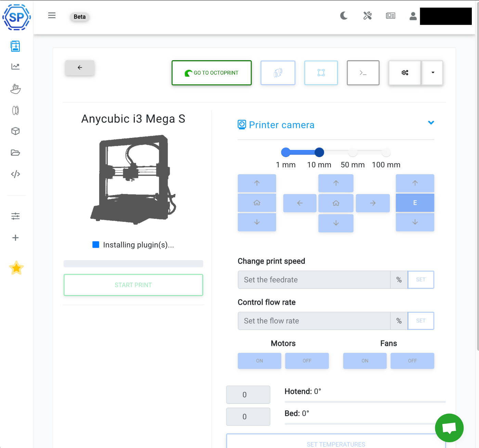
Task: Turn Fans ON
Action: click(365, 361)
